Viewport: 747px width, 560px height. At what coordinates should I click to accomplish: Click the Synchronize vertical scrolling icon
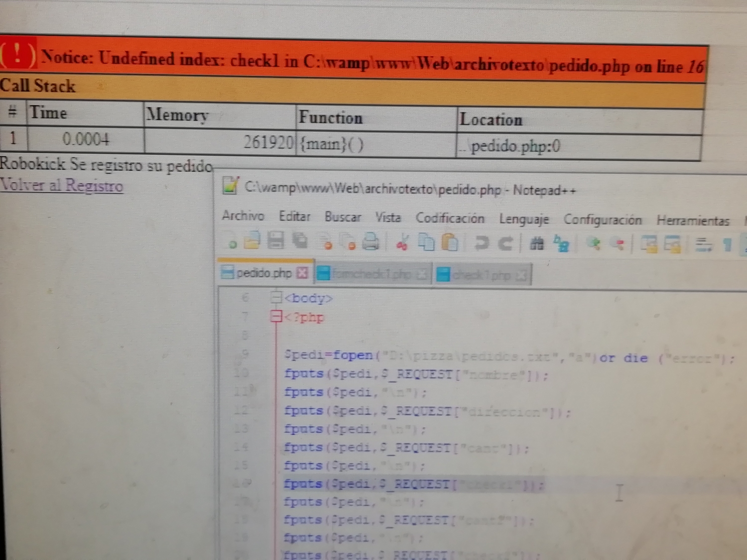pyautogui.click(x=649, y=244)
